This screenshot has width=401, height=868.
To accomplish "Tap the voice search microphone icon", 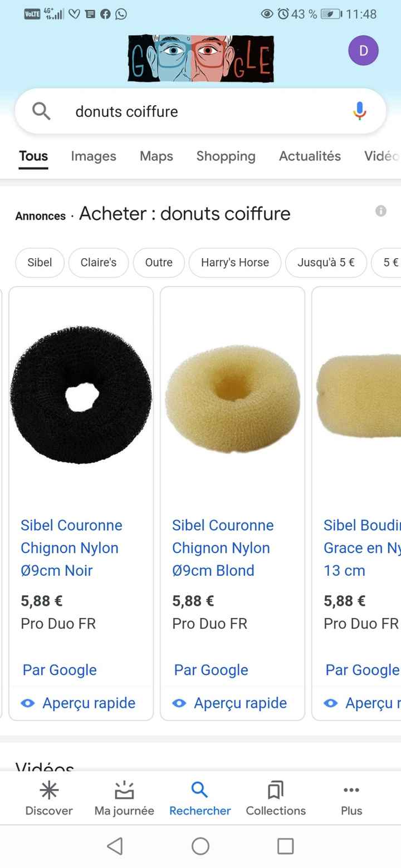I will [360, 111].
